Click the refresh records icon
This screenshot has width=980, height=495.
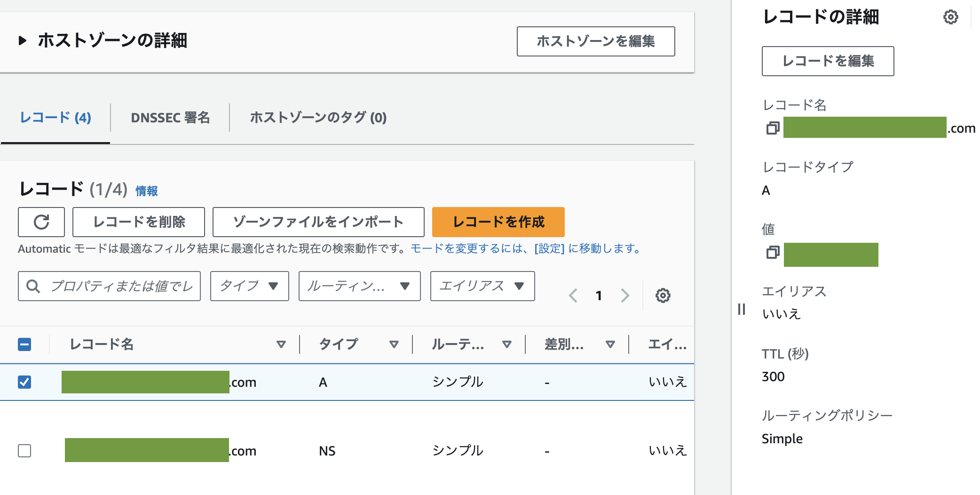click(41, 222)
